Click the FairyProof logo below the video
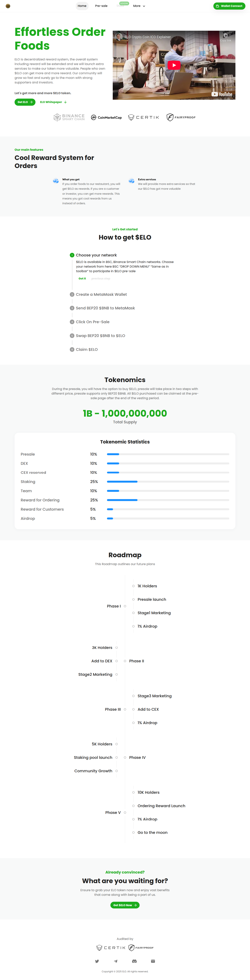 [181, 117]
